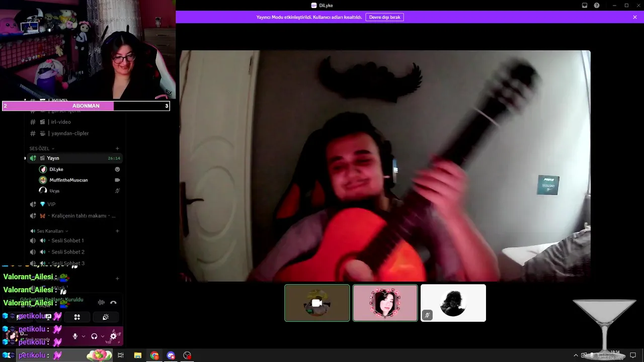
Task: Open the Discord help icon
Action: (597, 6)
